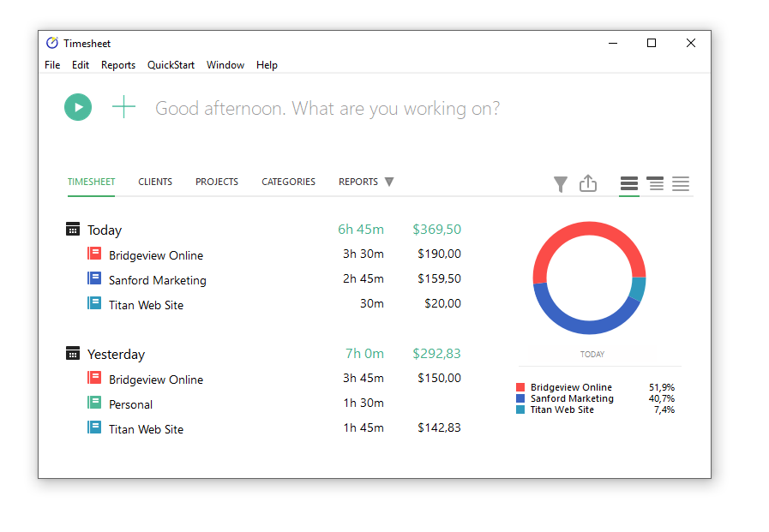The image size is (769, 532).
Task: Click the export/share icon
Action: tap(588, 183)
